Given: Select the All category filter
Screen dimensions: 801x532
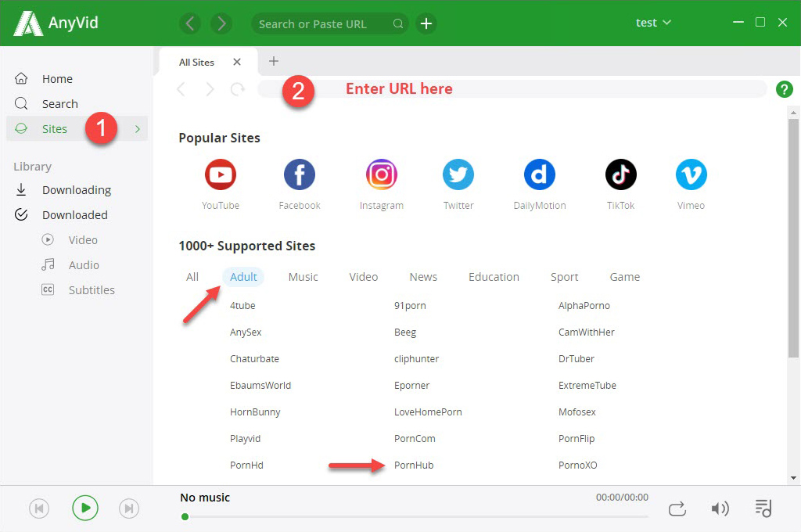Looking at the screenshot, I should click(192, 277).
